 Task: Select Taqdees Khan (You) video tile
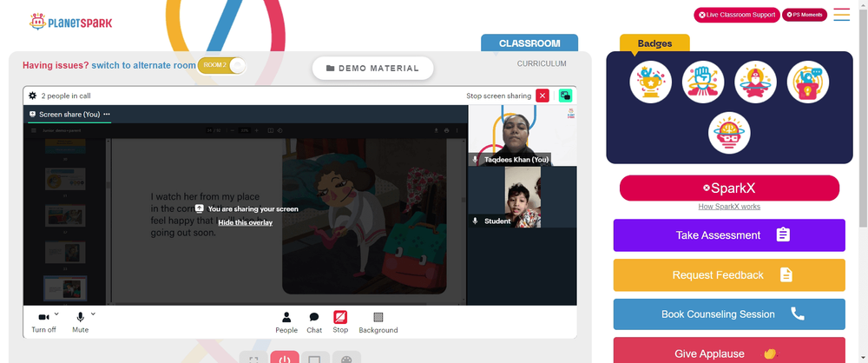(523, 135)
